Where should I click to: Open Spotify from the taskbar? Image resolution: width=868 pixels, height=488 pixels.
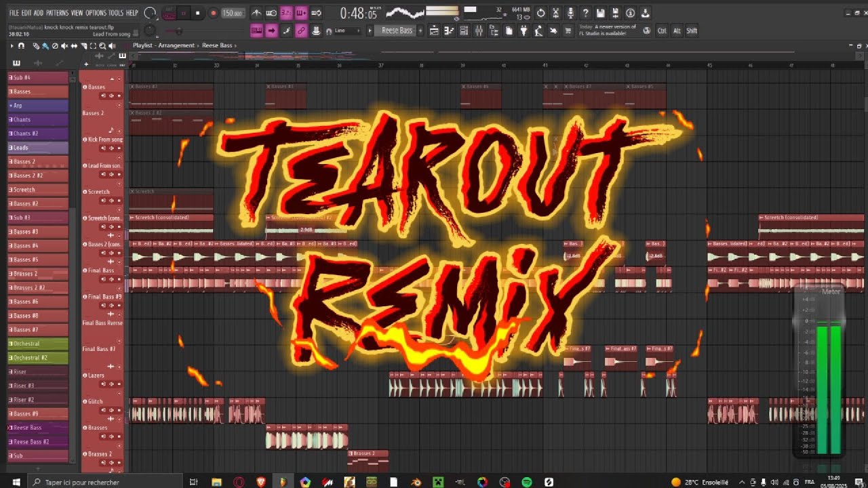(x=527, y=482)
